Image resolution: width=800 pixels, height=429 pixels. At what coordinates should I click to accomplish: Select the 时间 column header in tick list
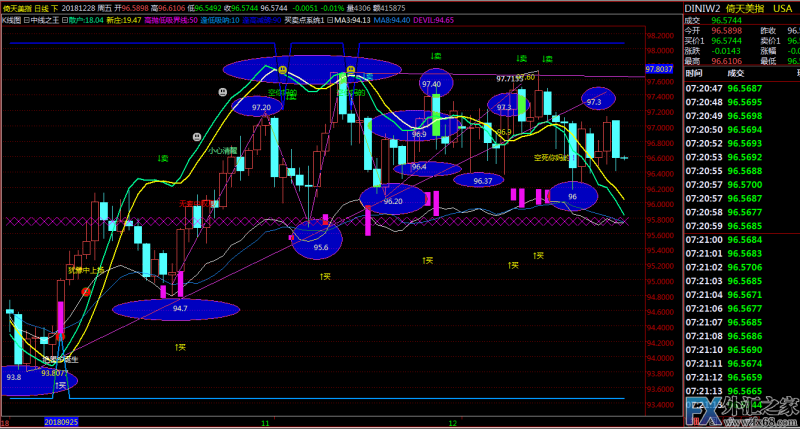point(694,73)
